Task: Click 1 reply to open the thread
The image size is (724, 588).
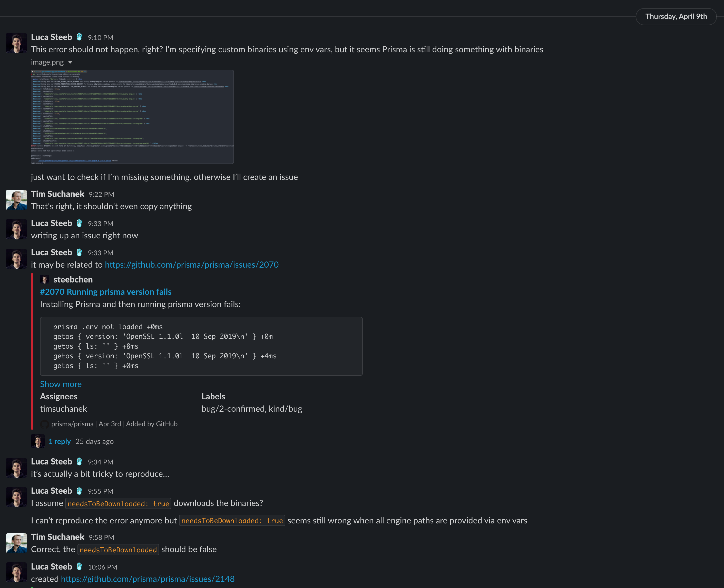Action: pyautogui.click(x=60, y=441)
